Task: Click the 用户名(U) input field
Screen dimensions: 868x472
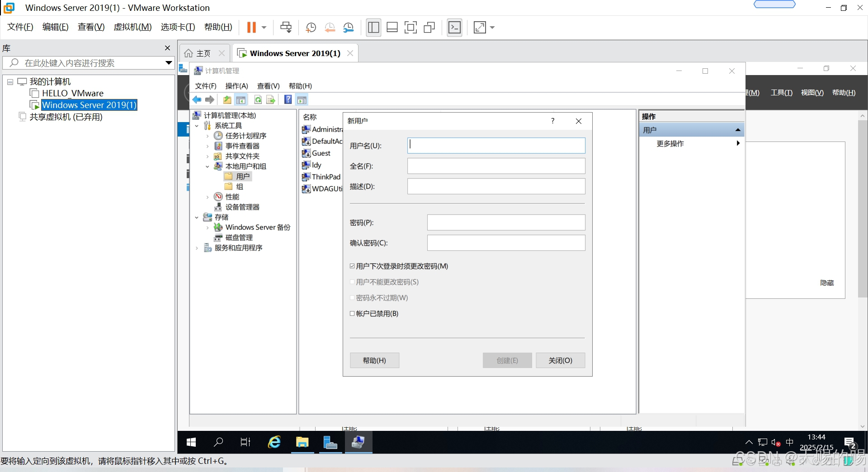Action: pyautogui.click(x=496, y=146)
